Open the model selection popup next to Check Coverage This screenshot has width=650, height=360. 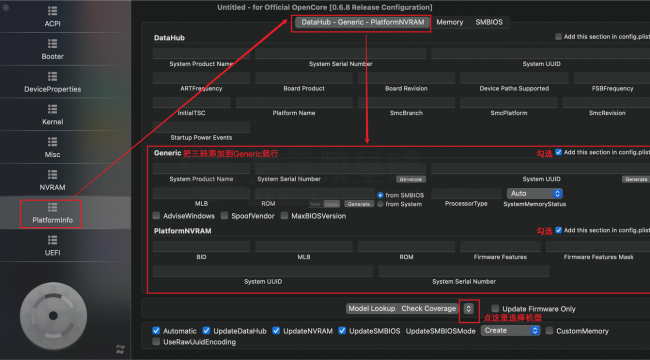(x=468, y=309)
